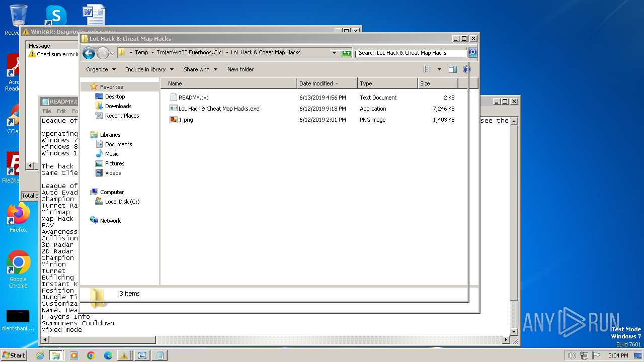Image resolution: width=644 pixels, height=362 pixels.
Task: Open Include in library menu
Action: 149,69
